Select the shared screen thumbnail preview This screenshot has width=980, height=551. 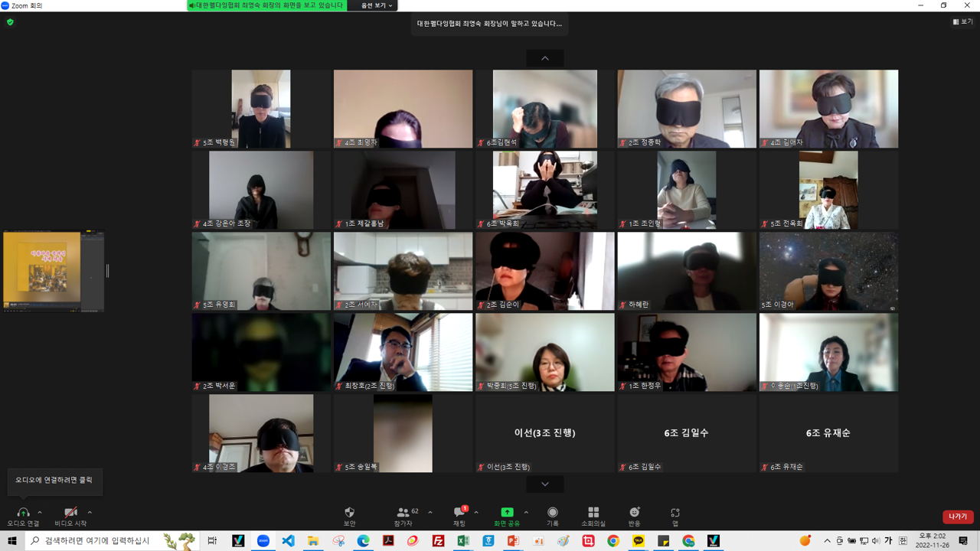click(x=53, y=271)
